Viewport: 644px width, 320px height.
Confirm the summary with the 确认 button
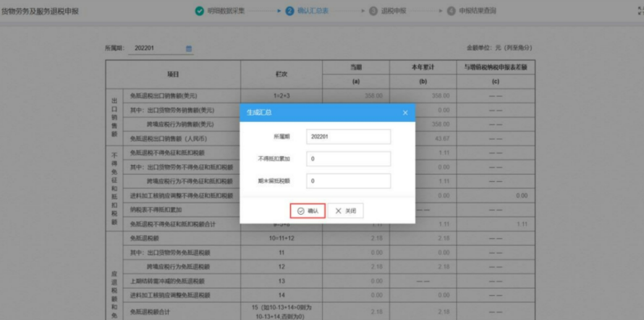pos(308,210)
